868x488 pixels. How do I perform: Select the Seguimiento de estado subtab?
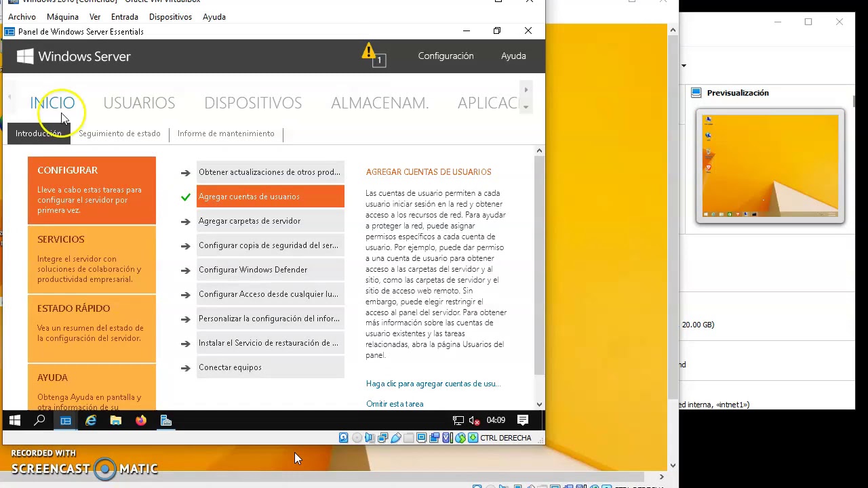tap(119, 134)
